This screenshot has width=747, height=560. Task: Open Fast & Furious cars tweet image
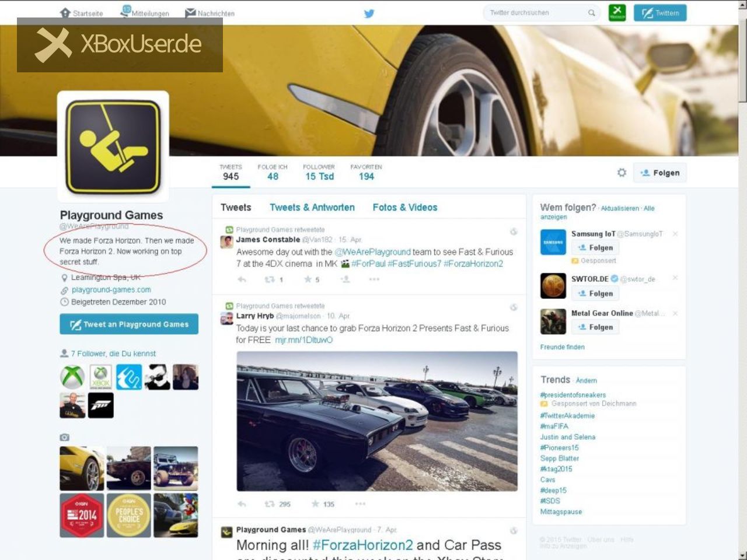click(377, 421)
